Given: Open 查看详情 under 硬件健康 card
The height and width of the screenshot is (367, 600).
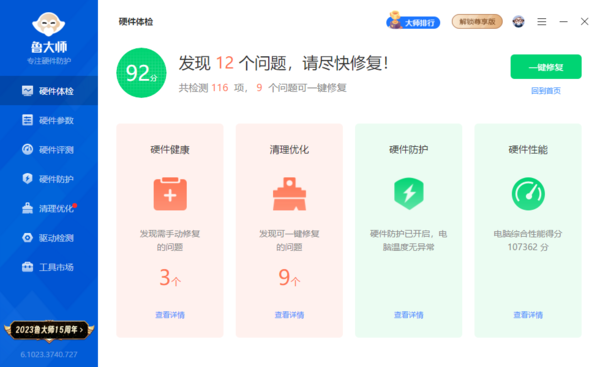Looking at the screenshot, I should tap(170, 315).
